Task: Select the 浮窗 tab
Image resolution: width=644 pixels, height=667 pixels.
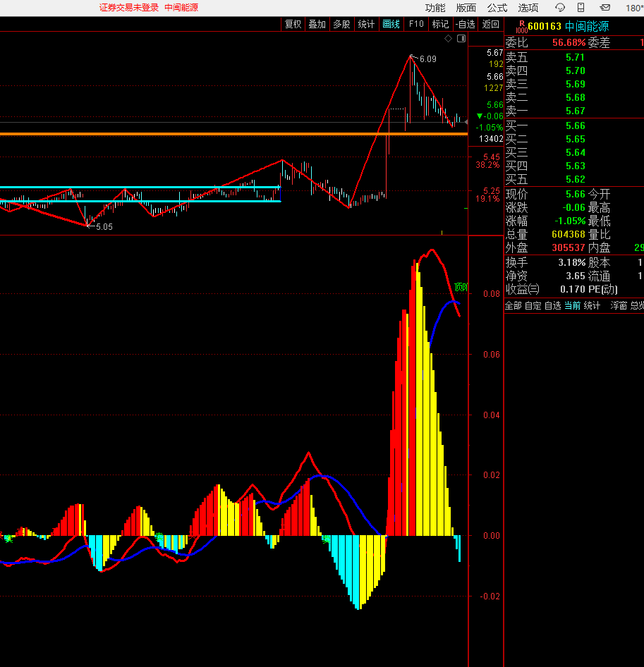Action: pyautogui.click(x=619, y=305)
